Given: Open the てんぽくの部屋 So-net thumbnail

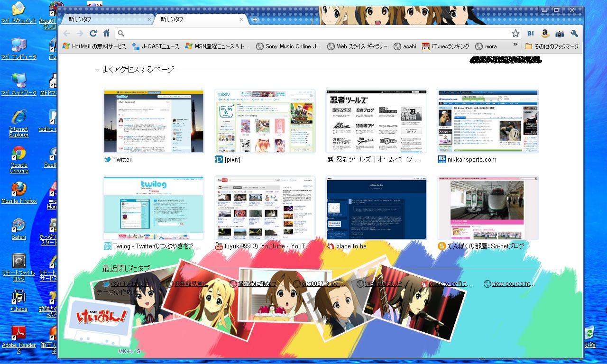Looking at the screenshot, I should [487, 208].
